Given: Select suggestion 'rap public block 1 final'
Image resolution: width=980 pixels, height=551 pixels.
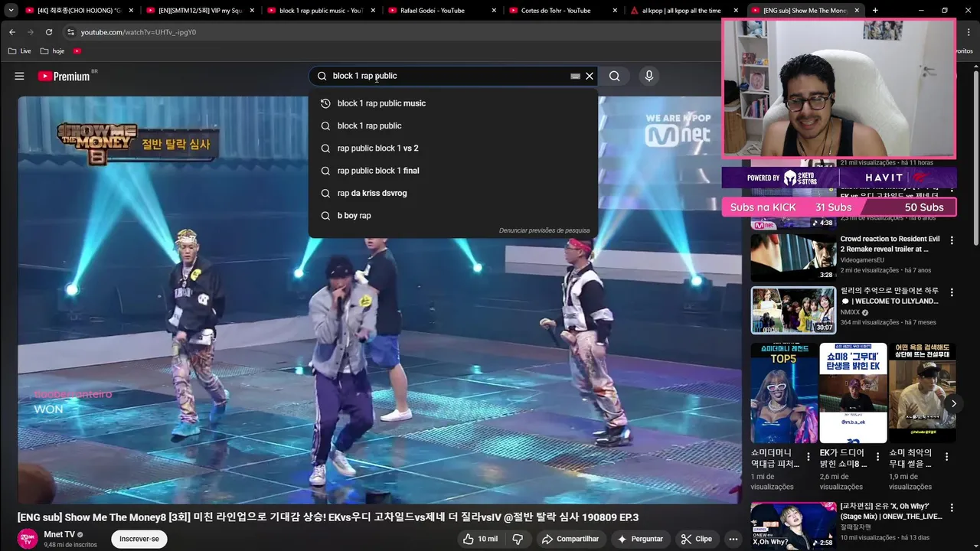Looking at the screenshot, I should click(x=453, y=171).
